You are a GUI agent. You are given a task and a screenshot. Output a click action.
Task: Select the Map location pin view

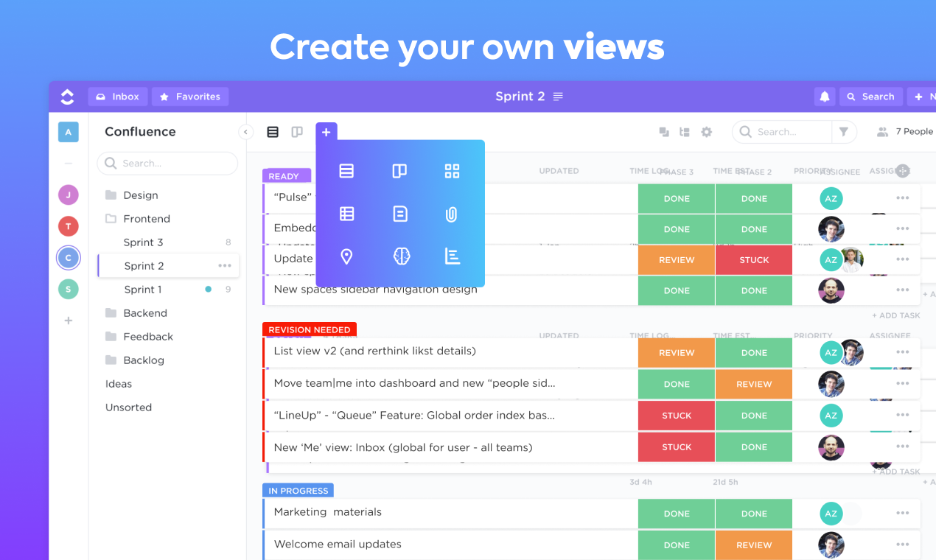click(346, 256)
